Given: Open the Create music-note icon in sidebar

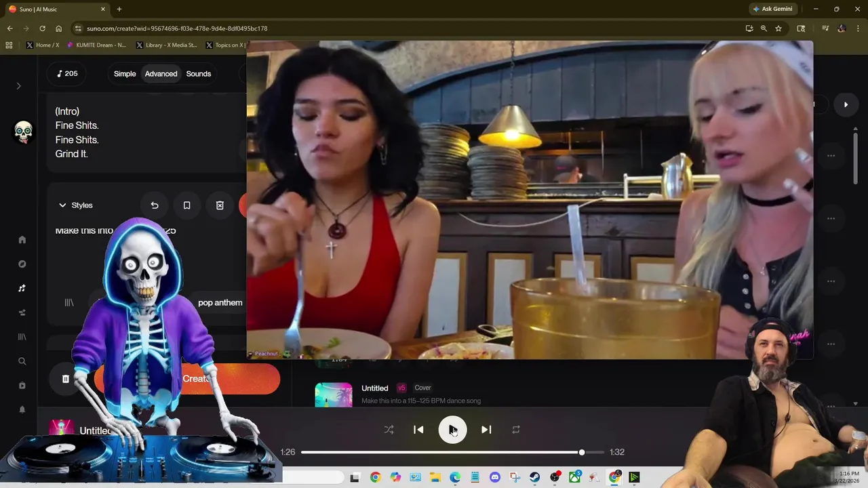Looking at the screenshot, I should tap(22, 288).
